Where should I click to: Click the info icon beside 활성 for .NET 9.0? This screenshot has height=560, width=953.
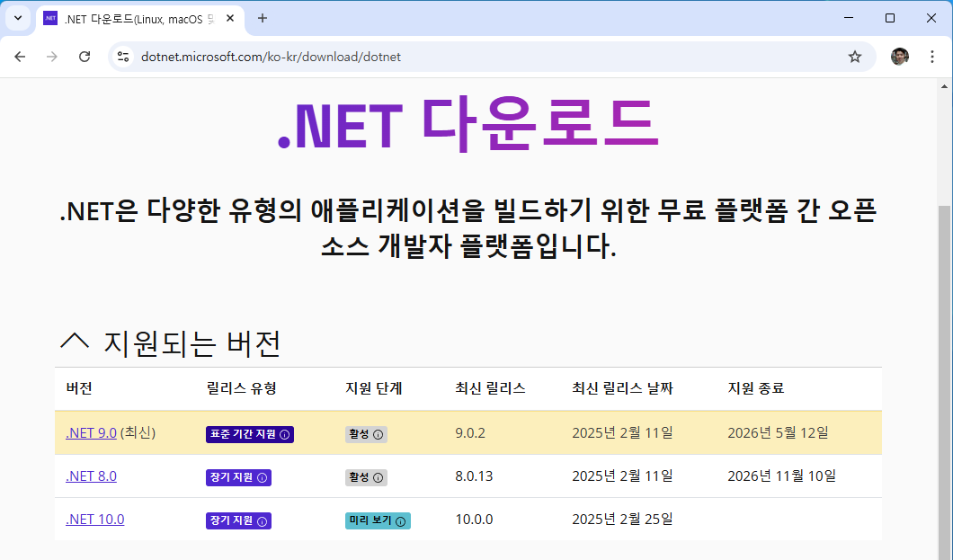378,433
